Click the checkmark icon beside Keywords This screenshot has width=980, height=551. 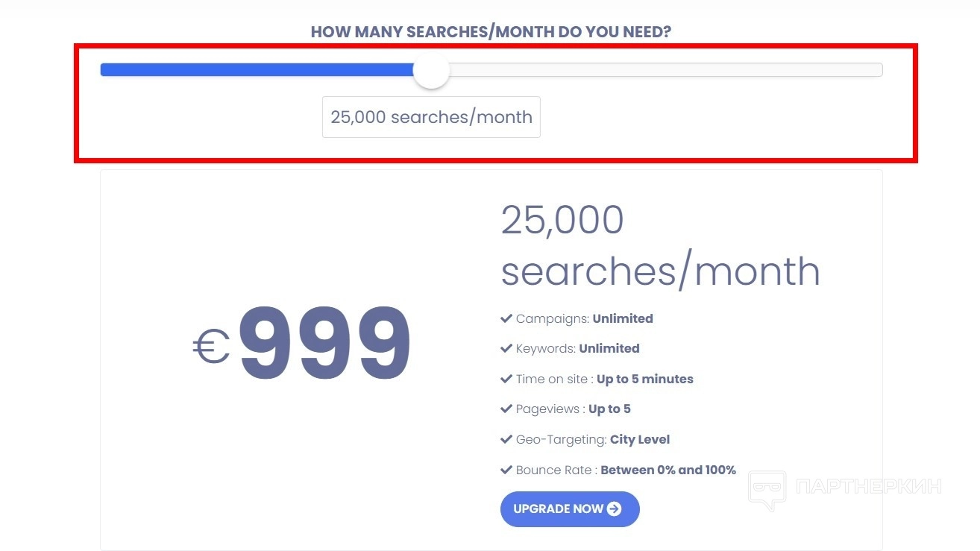coord(506,348)
